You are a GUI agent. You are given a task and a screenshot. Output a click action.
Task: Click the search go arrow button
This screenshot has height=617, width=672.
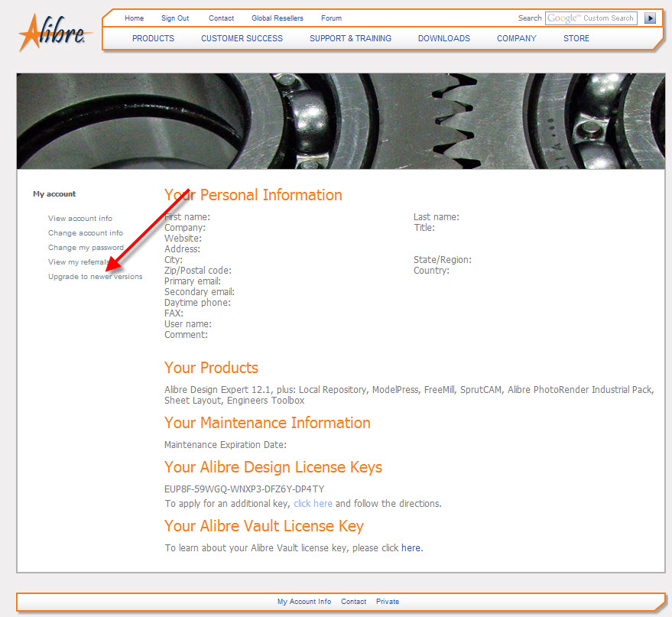point(650,18)
